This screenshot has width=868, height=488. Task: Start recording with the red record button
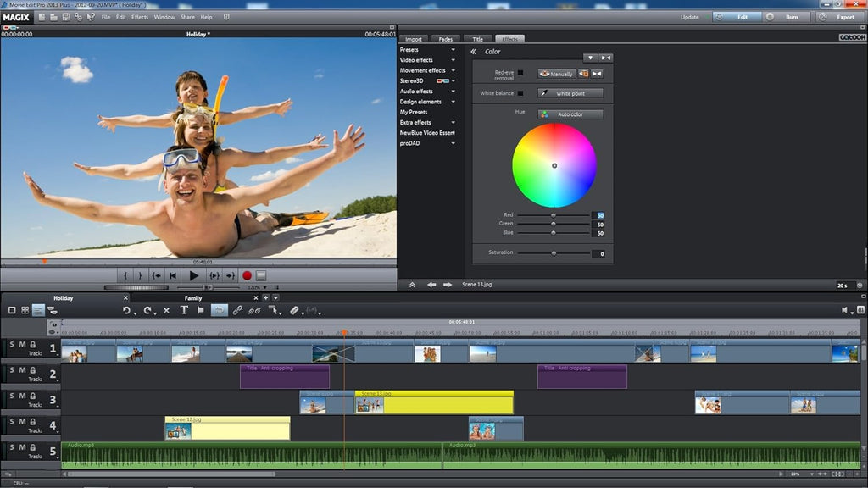[x=247, y=275]
